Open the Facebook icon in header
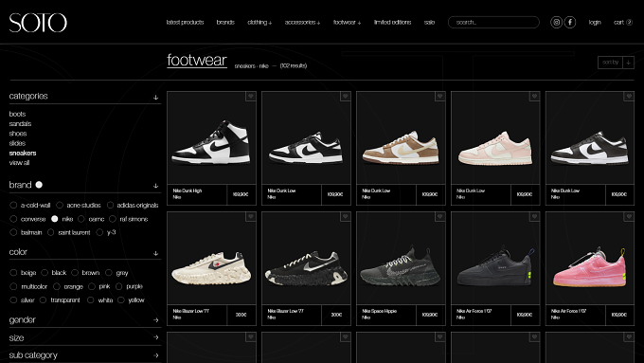644x363 pixels. [570, 22]
